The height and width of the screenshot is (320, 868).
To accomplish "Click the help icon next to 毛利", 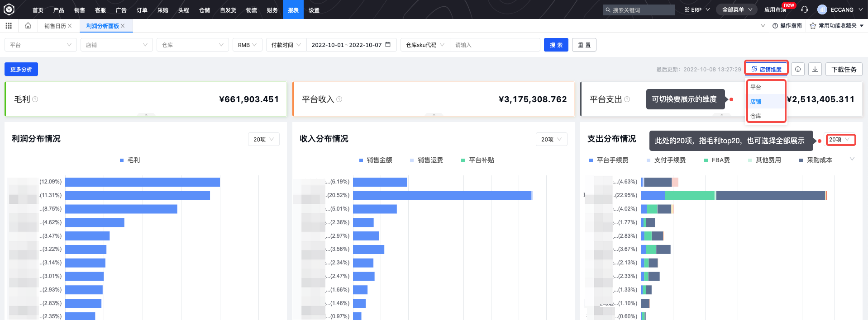I will coord(35,99).
